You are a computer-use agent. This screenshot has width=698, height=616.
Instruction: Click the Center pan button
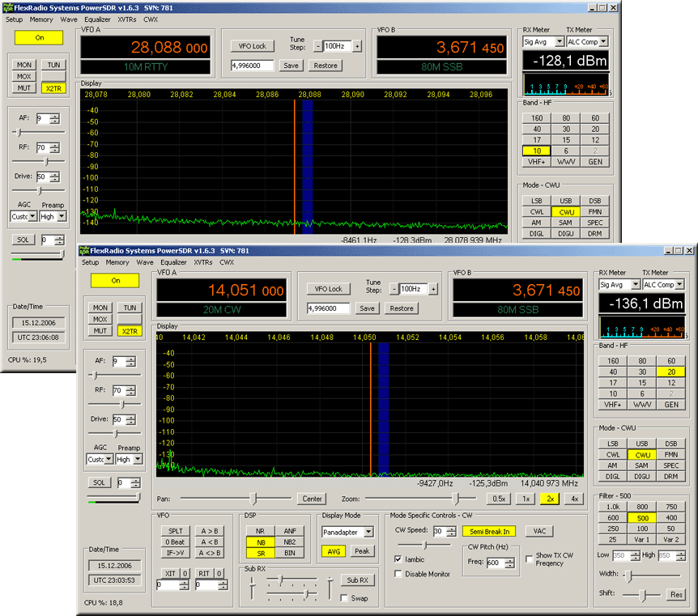[x=312, y=499]
